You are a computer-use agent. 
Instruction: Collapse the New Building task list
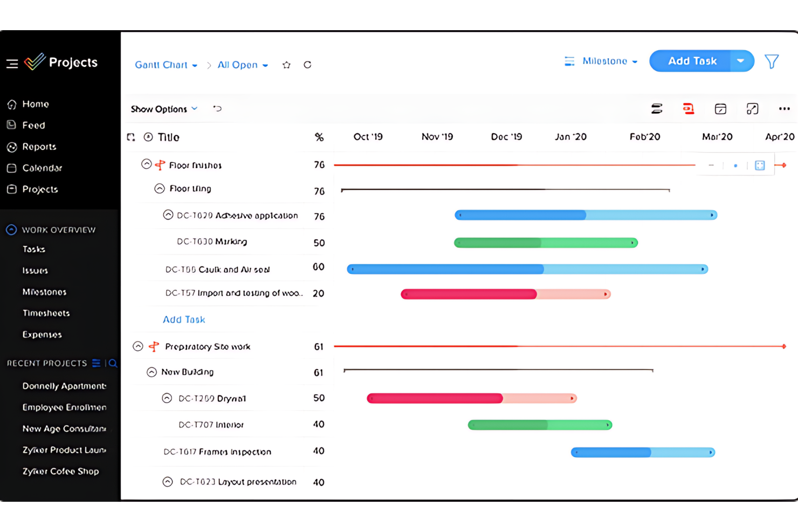click(x=152, y=371)
